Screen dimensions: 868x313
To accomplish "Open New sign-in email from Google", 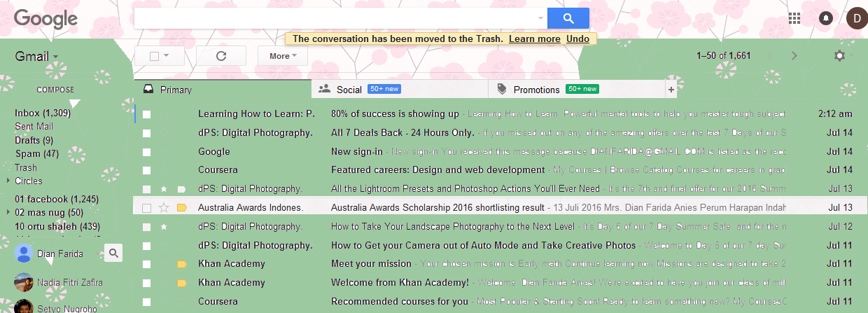I will (x=357, y=151).
